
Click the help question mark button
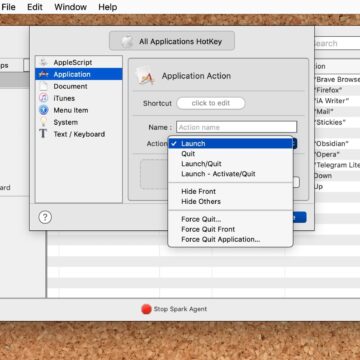[45, 217]
